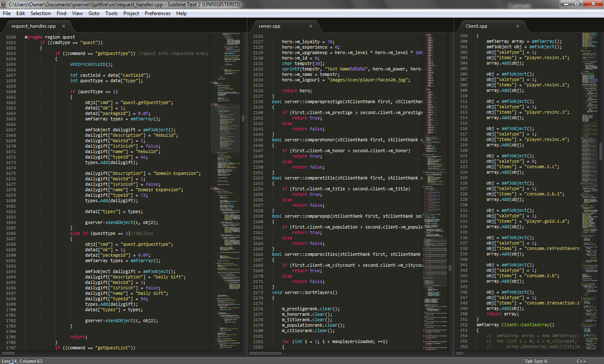The image size is (604, 364).
Task: Click the '"Domain Expansion"' description line
Action: (x=143, y=173)
